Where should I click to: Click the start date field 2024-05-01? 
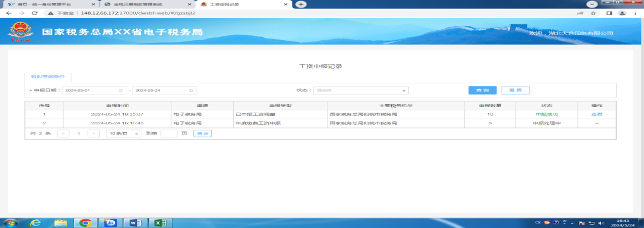(94, 90)
